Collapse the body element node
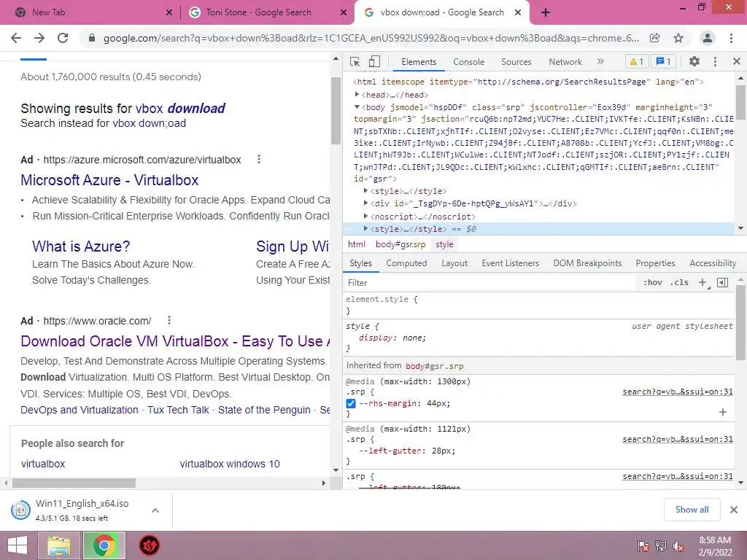The width and height of the screenshot is (747, 560). tap(357, 107)
